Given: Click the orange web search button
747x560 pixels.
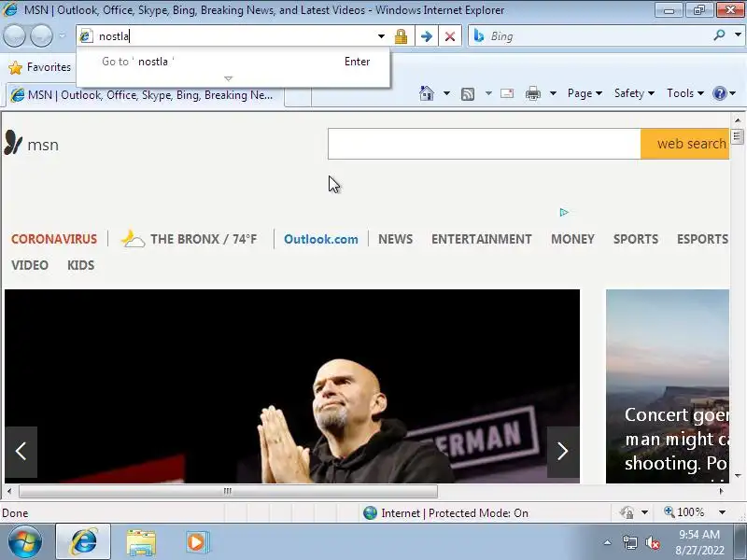Looking at the screenshot, I should click(x=684, y=144).
